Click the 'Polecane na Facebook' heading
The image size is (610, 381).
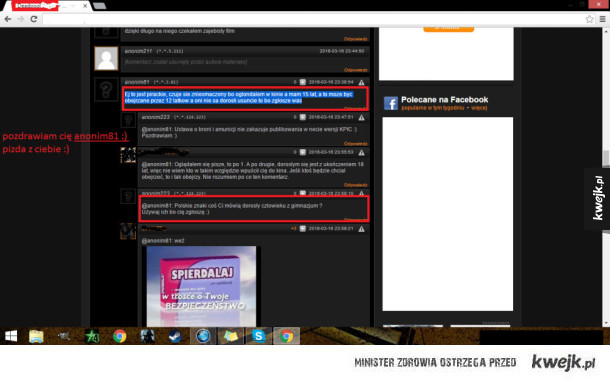point(444,100)
